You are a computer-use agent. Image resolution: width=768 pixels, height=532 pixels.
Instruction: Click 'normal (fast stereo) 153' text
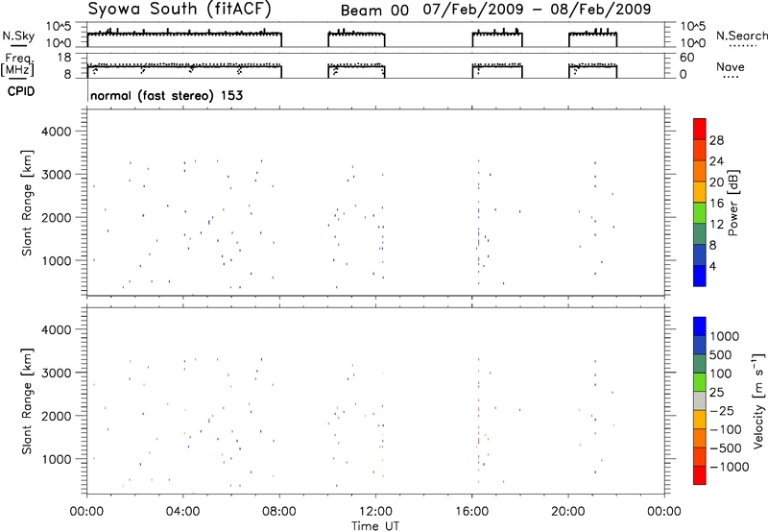pyautogui.click(x=166, y=95)
